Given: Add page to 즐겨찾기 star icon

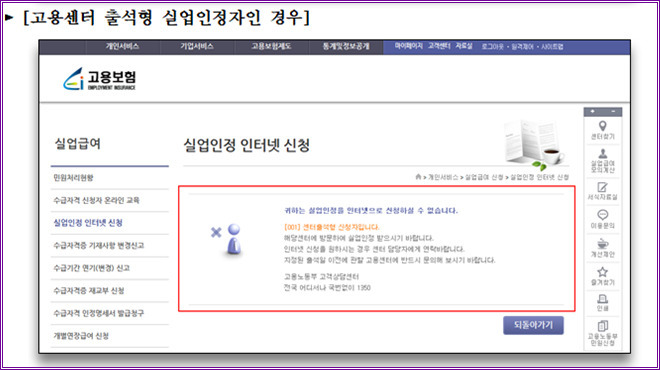Looking at the screenshot, I should 602,272.
